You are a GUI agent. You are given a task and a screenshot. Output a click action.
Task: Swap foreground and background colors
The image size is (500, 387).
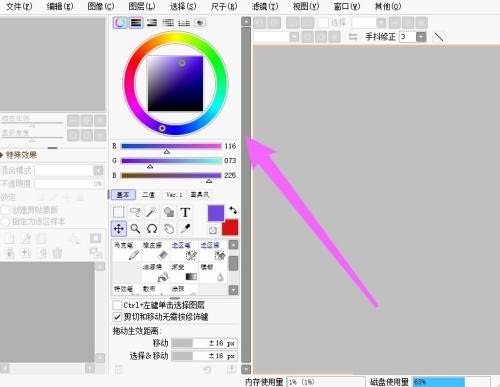233,210
